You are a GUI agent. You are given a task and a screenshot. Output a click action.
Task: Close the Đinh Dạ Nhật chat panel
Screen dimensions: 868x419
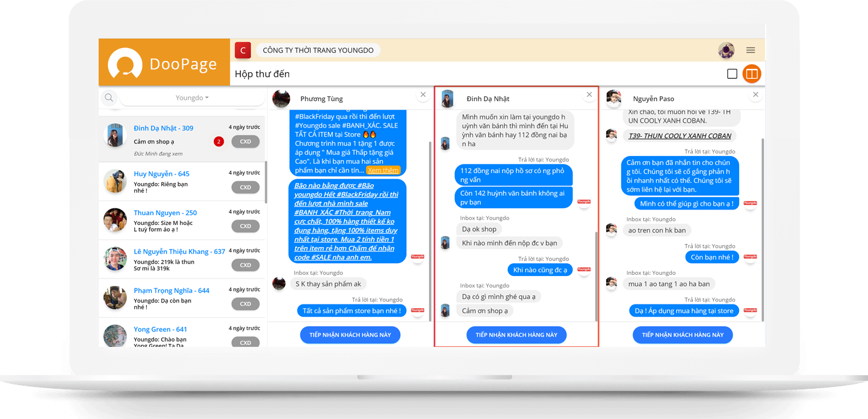[x=589, y=95]
